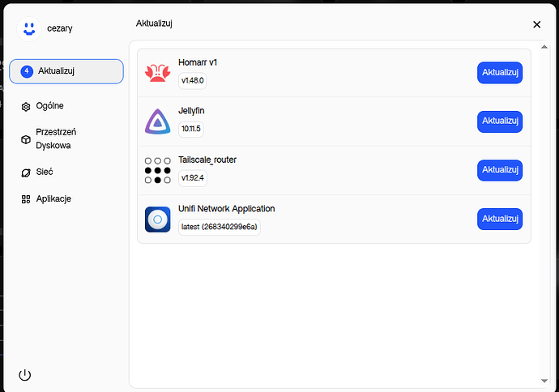Click the cube icon beside Przestrzeń Dyskowa
Viewport: 559px width, 392px height.
[26, 139]
